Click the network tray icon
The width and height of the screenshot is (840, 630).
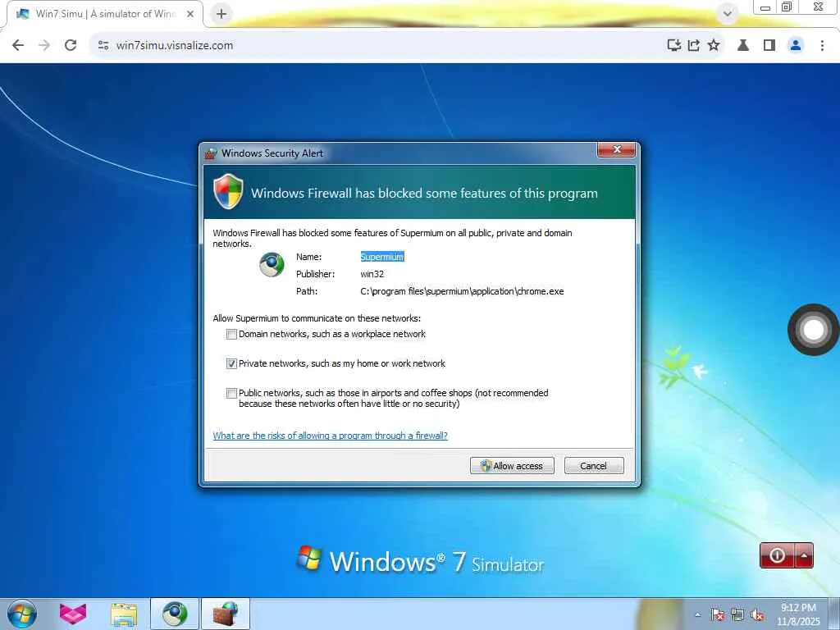[x=737, y=614]
